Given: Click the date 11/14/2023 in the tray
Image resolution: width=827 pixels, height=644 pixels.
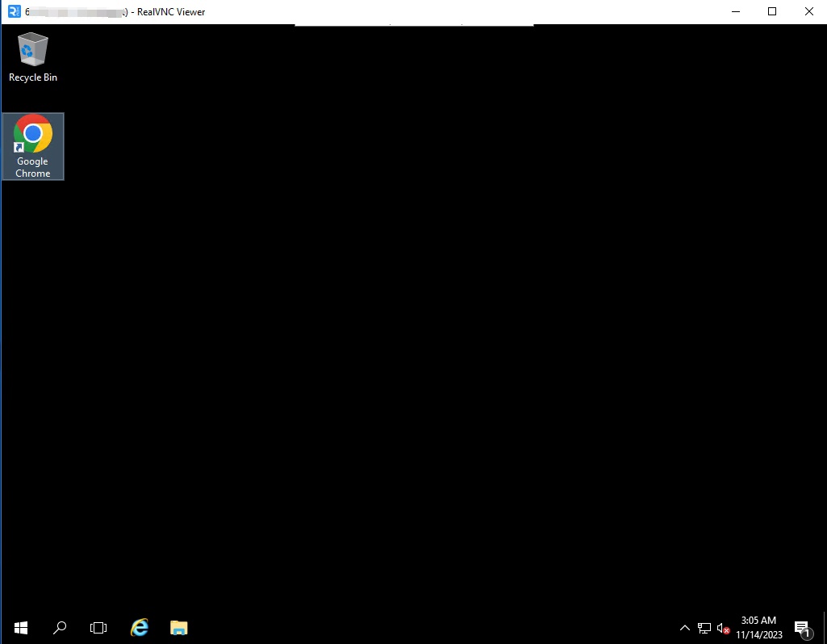Looking at the screenshot, I should (x=758, y=634).
